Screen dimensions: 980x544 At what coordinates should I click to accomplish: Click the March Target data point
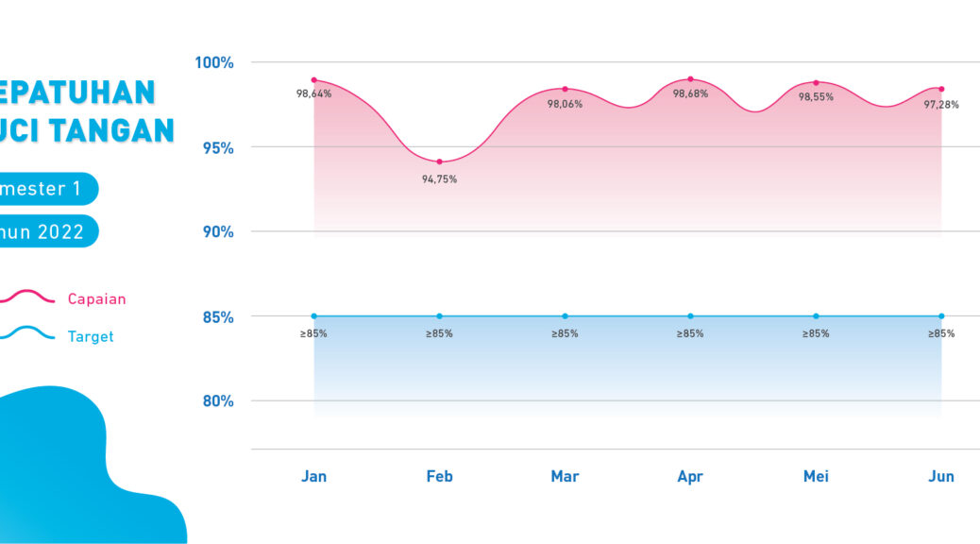point(565,316)
